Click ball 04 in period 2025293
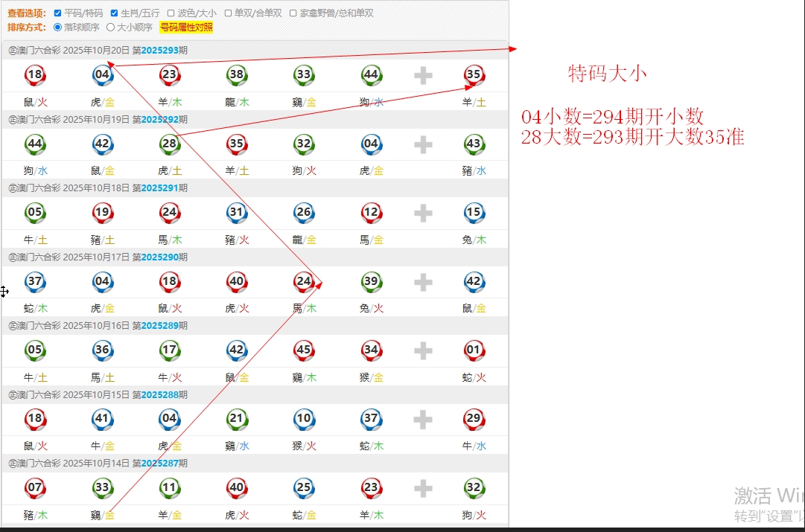 pos(103,74)
